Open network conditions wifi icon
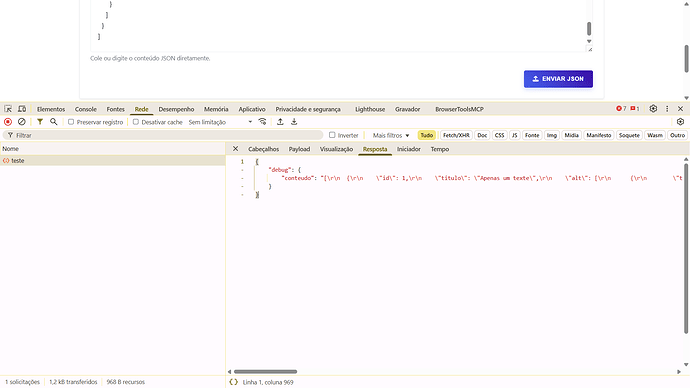The width and height of the screenshot is (690, 388). (x=262, y=122)
